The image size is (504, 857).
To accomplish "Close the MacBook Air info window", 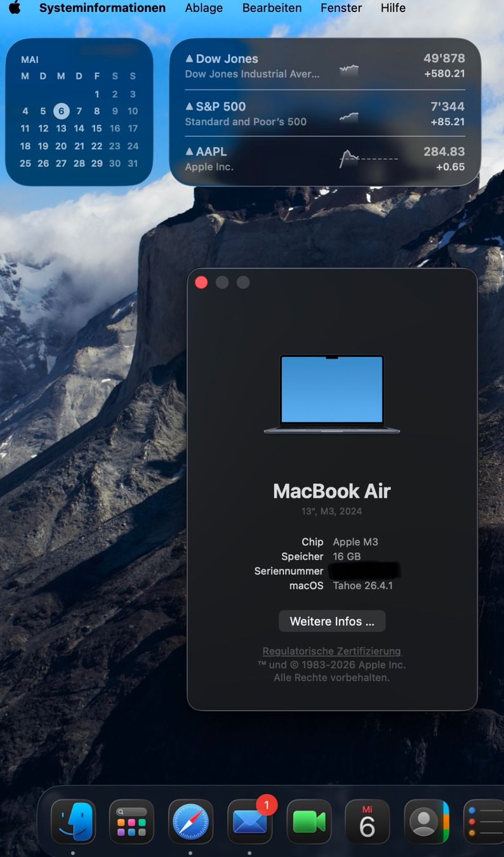I will point(201,282).
